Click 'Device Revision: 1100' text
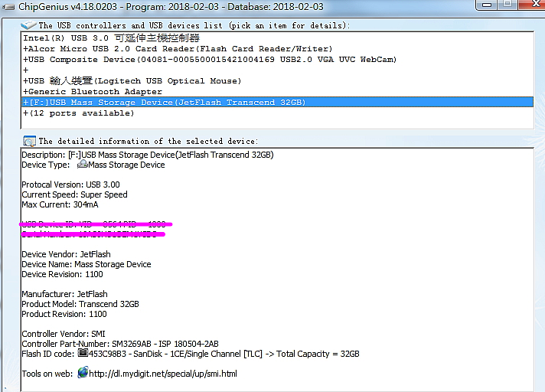 coord(62,275)
